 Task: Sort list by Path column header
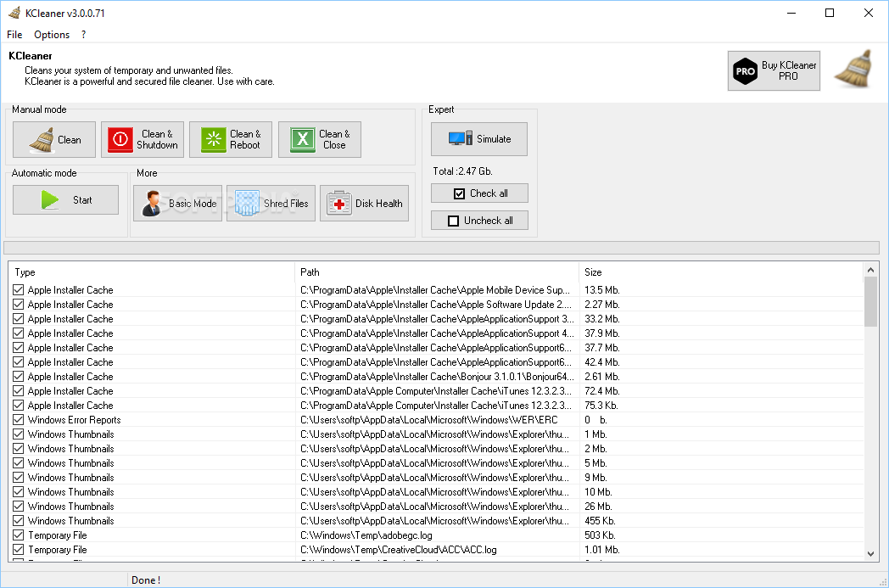click(437, 272)
